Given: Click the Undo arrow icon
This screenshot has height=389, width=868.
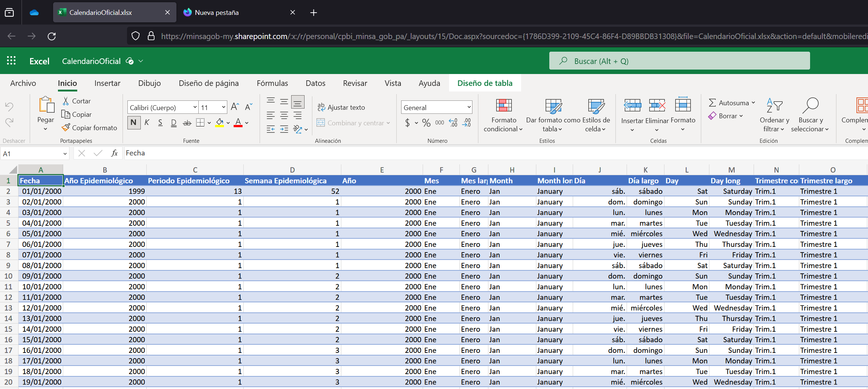Looking at the screenshot, I should click(9, 107).
